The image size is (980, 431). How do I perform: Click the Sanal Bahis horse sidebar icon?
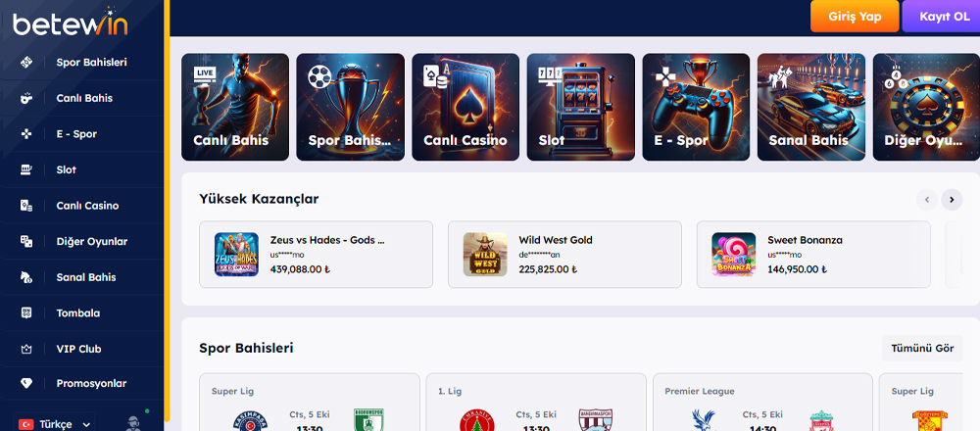[x=26, y=277]
